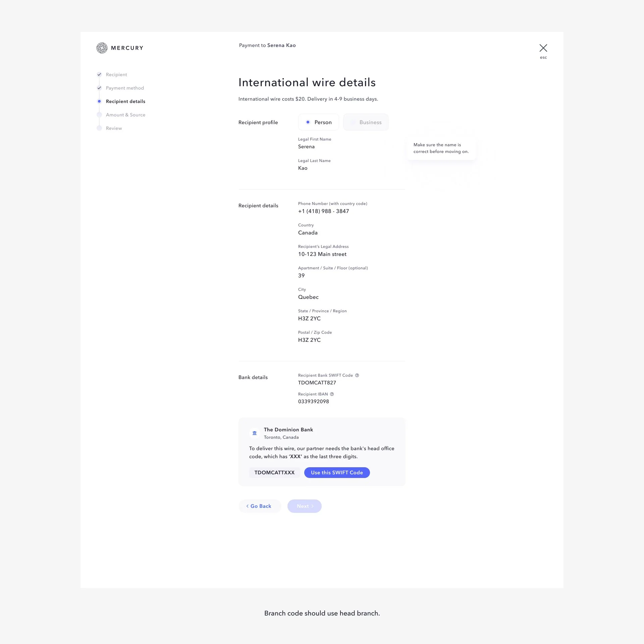The height and width of the screenshot is (644, 644).
Task: Click the Dominion Bank building icon
Action: tap(255, 433)
